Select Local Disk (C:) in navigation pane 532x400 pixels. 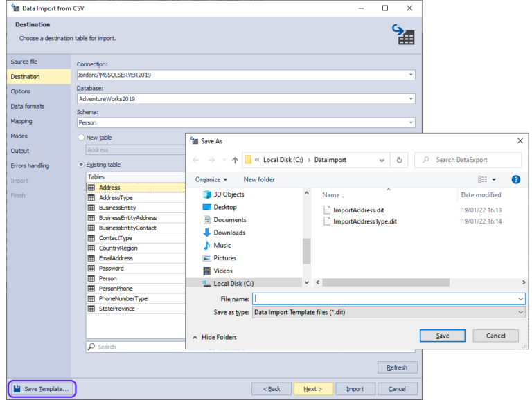click(x=244, y=283)
